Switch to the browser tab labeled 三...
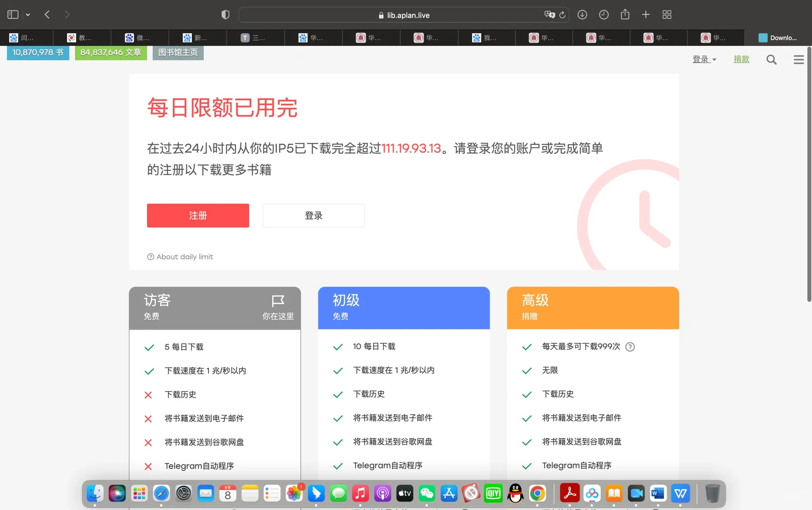 point(255,38)
